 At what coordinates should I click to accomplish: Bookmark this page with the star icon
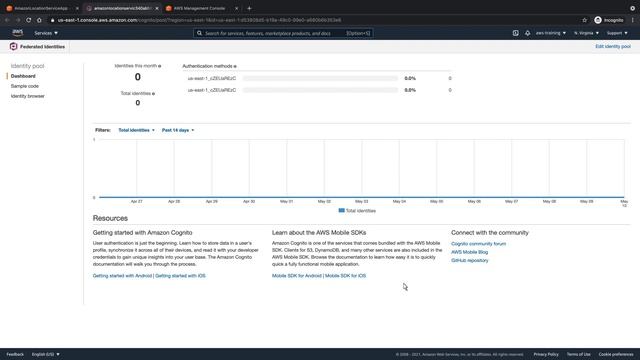click(584, 20)
